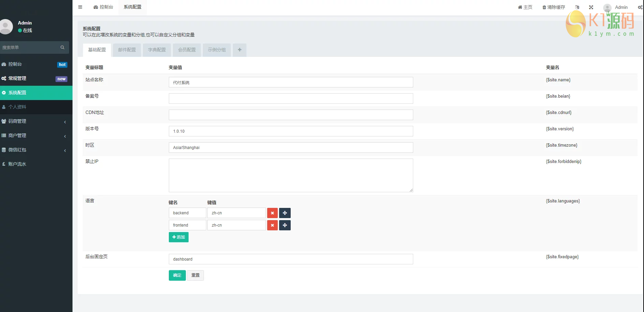Viewport: 644px width, 312px height.
Task: Click the 站点名称 input field
Action: tap(291, 82)
